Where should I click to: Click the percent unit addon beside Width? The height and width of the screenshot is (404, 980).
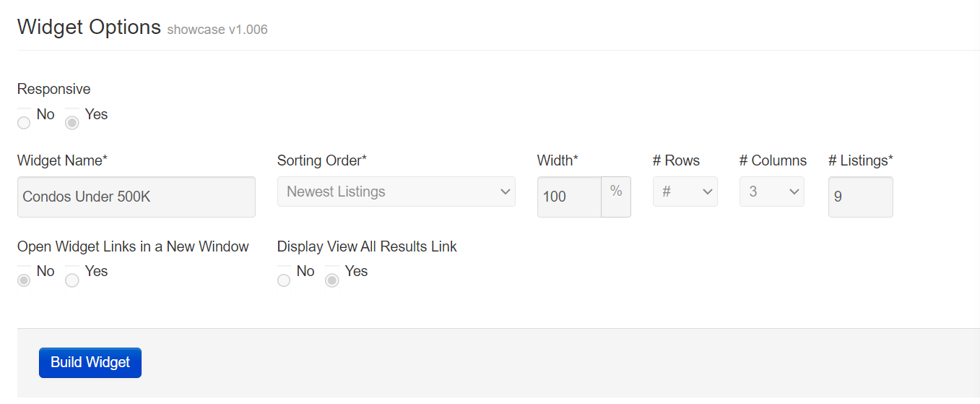[x=616, y=197]
